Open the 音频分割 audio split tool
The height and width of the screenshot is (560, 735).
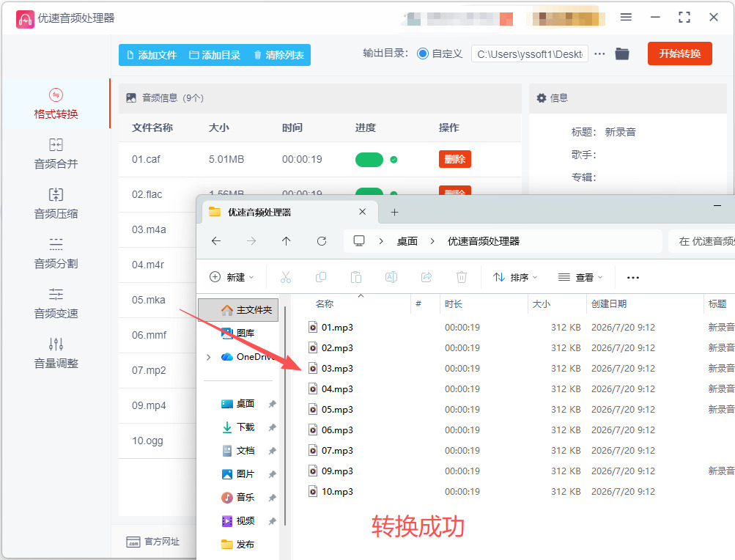click(x=56, y=254)
